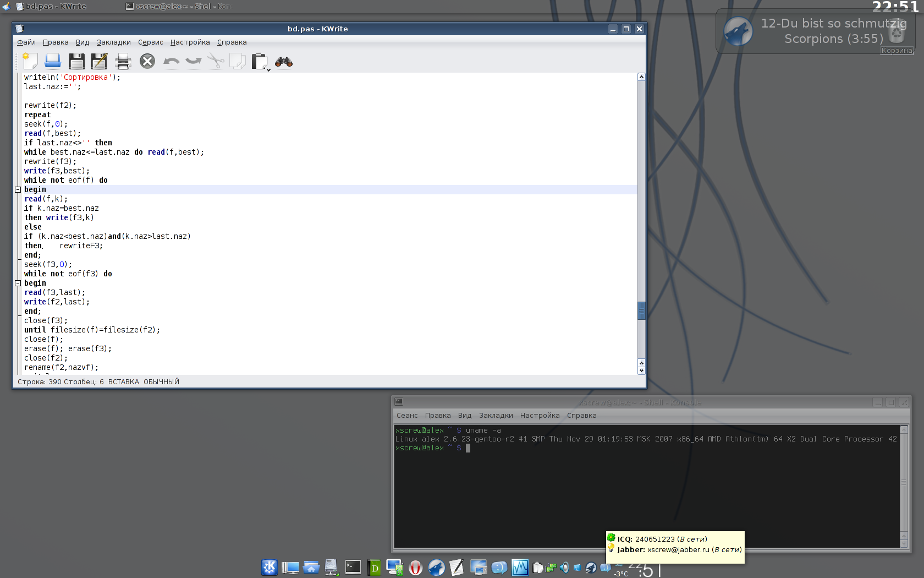Screen dimensions: 924x578
Task: Collapse the first begin code block
Action: point(18,189)
